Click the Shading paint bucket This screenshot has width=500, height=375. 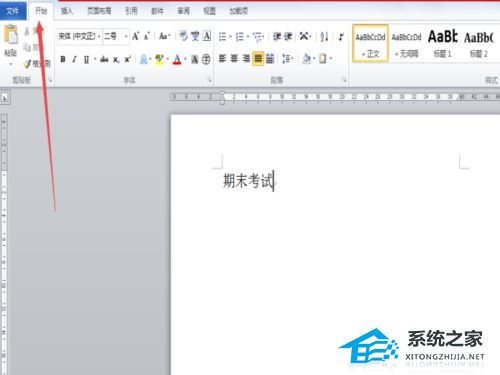coord(306,59)
